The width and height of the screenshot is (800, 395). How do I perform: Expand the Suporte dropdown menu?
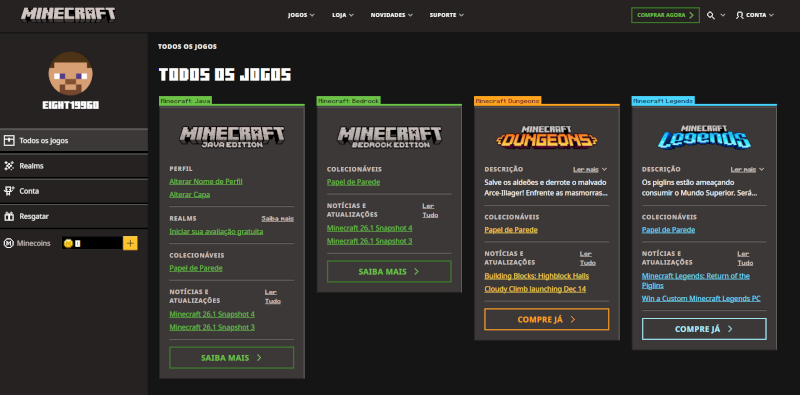[447, 15]
